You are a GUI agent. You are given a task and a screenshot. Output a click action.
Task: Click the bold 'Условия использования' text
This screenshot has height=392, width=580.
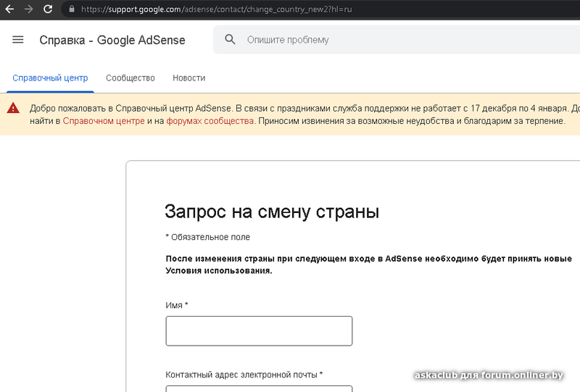tap(218, 271)
